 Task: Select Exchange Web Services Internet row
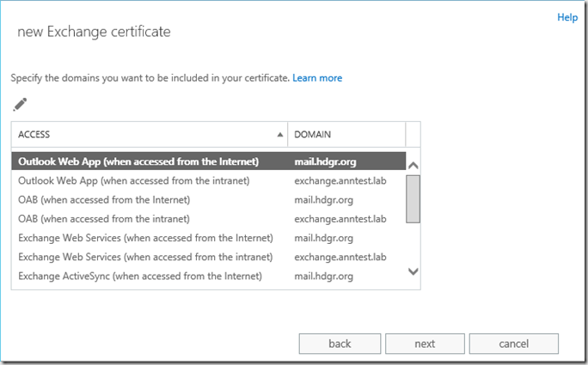point(145,238)
